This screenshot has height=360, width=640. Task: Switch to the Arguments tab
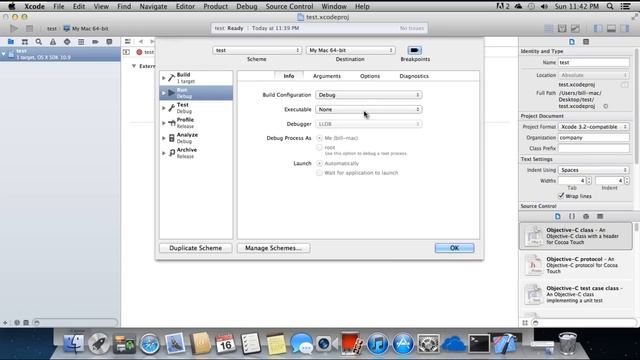(327, 76)
